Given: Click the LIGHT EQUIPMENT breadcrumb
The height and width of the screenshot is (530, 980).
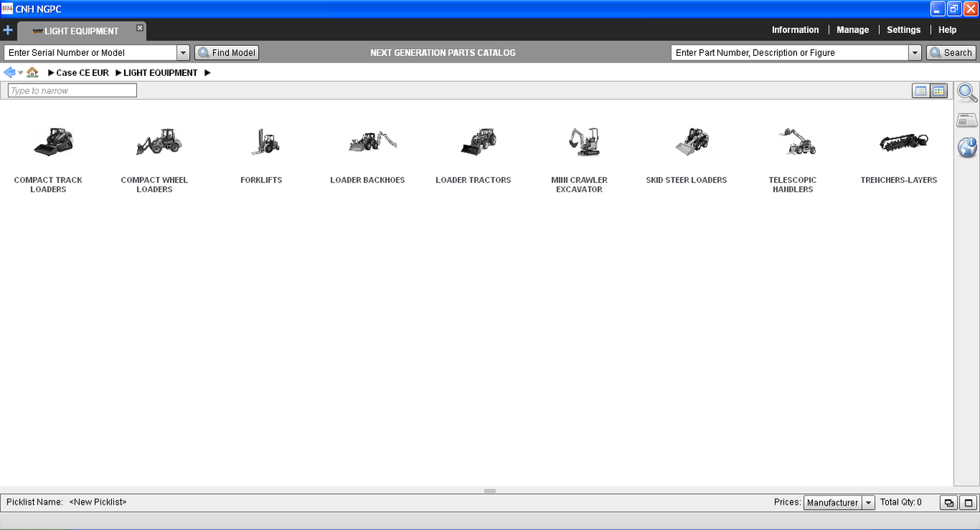Looking at the screenshot, I should (161, 73).
